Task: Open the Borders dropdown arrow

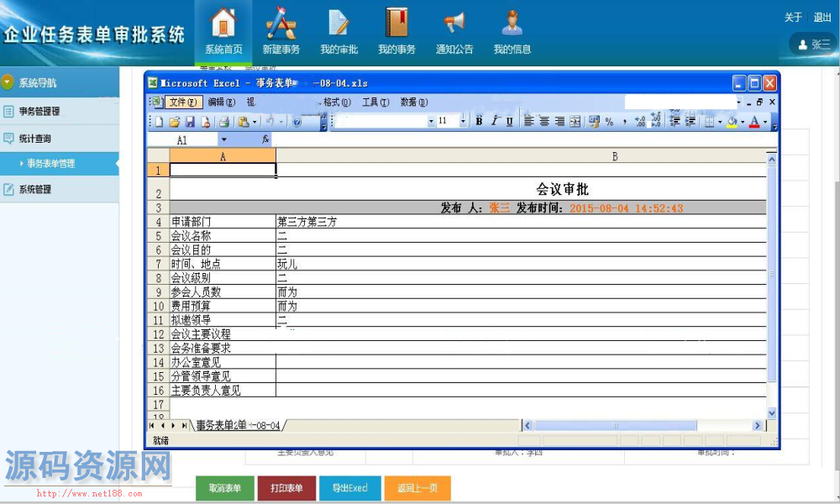Action: pyautogui.click(x=720, y=122)
